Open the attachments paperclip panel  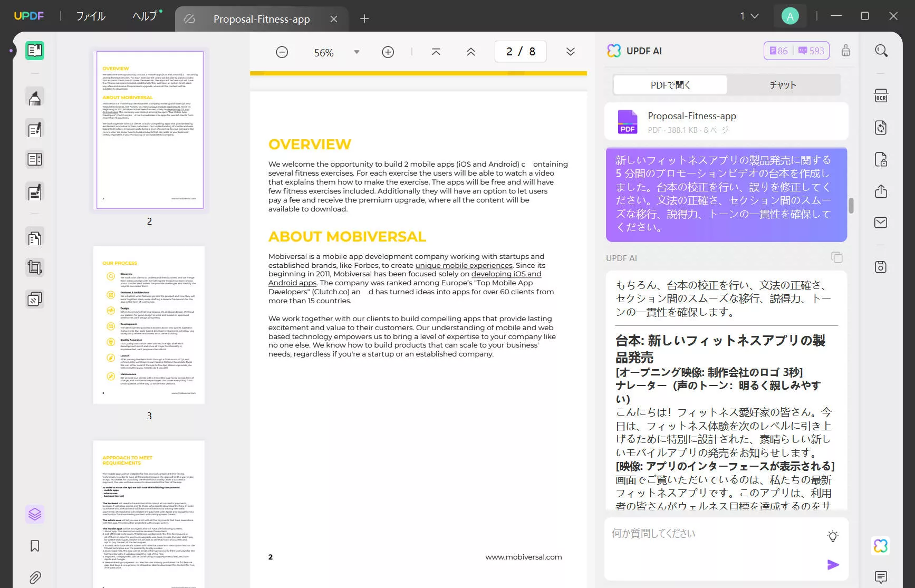tap(35, 577)
